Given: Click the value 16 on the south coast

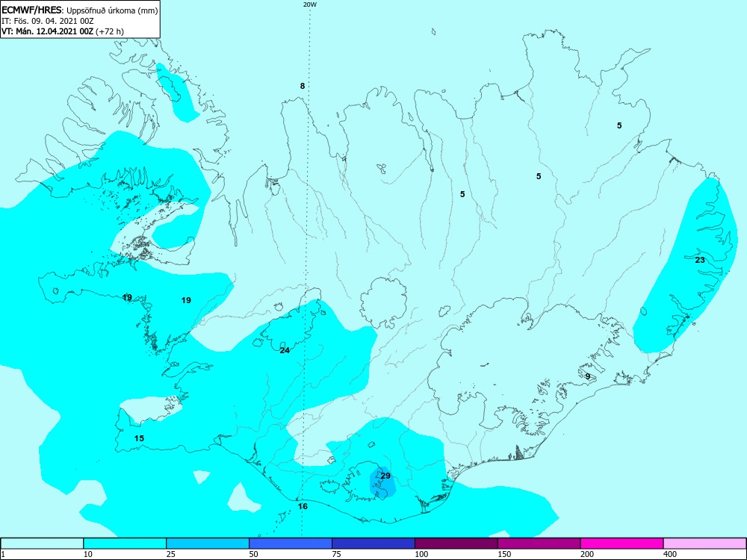Looking at the screenshot, I should pos(303,506).
